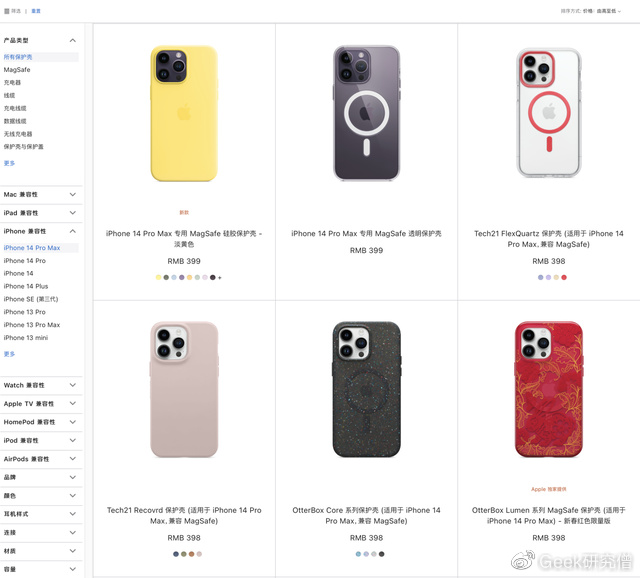Choose iPhone 13 Pro Max compatibility

click(32, 325)
